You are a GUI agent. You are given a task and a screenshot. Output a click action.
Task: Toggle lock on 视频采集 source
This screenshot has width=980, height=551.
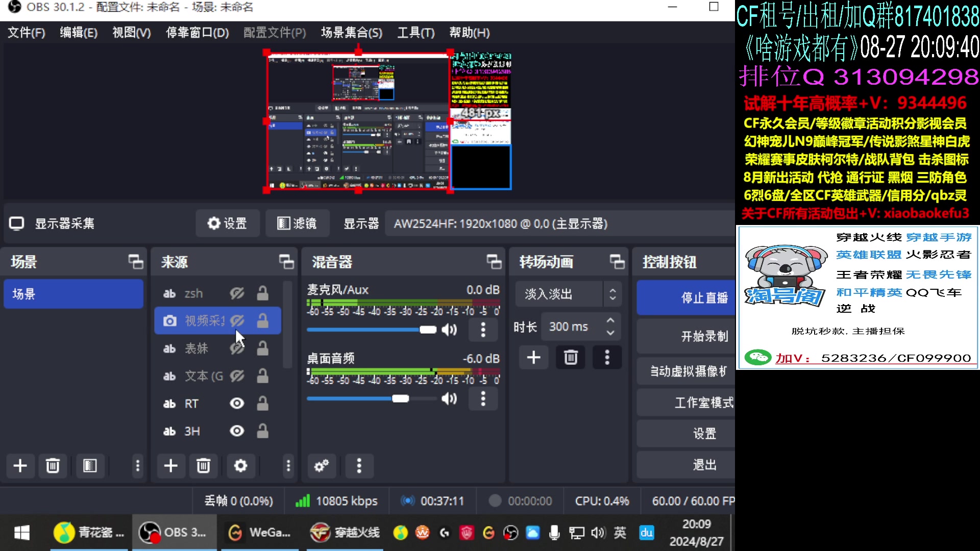pyautogui.click(x=262, y=321)
